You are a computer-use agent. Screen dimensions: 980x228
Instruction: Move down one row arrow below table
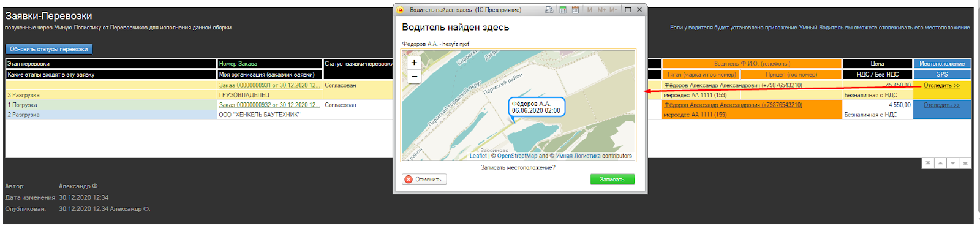(x=952, y=163)
